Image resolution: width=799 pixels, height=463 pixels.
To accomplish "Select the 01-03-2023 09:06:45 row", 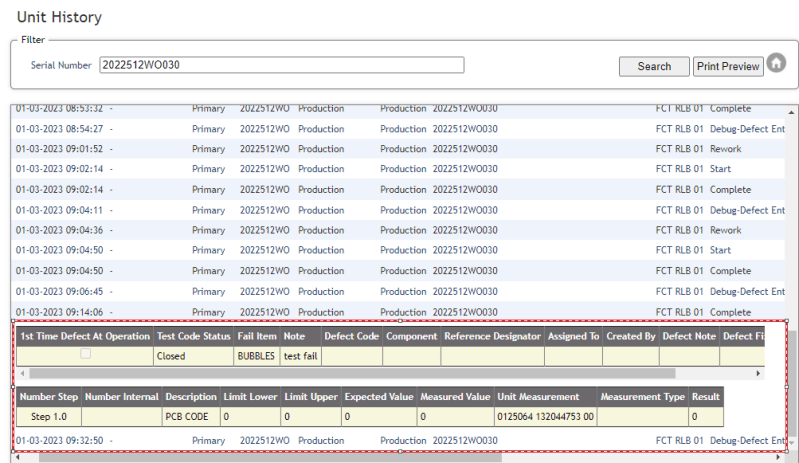I will (x=397, y=291).
